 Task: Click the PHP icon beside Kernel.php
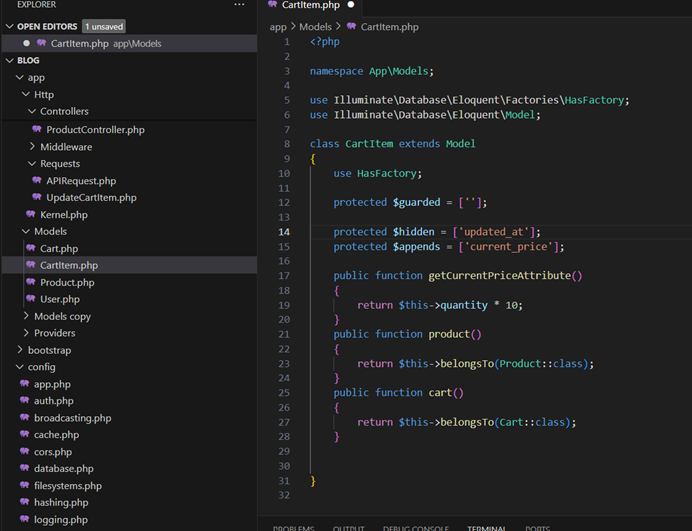(30, 215)
